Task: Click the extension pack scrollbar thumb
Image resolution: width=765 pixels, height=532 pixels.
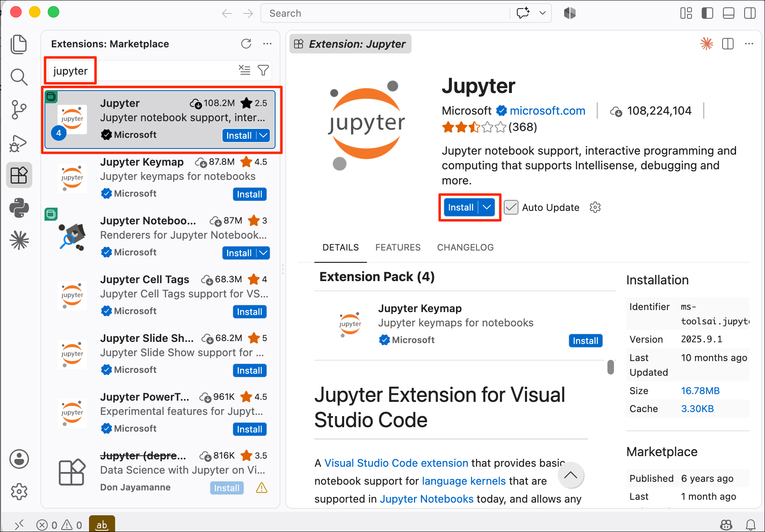Action: click(x=611, y=367)
